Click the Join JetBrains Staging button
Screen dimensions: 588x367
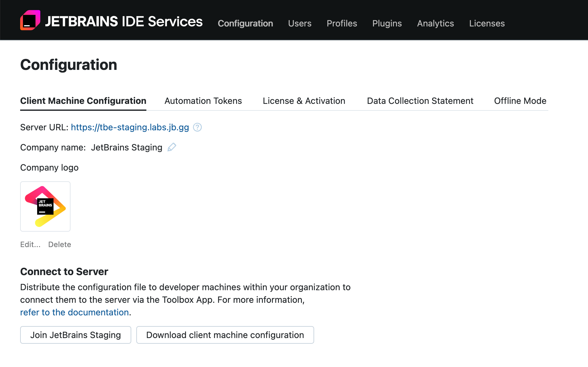pos(76,335)
